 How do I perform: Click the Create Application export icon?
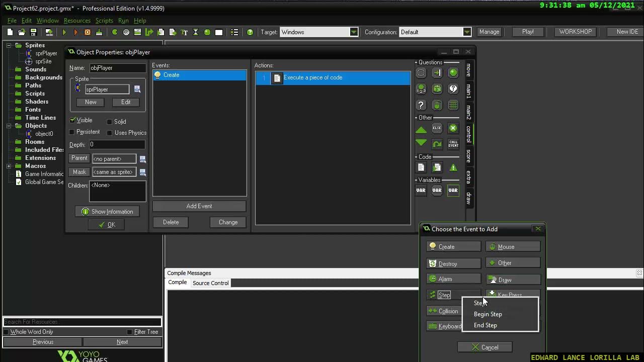click(49, 32)
